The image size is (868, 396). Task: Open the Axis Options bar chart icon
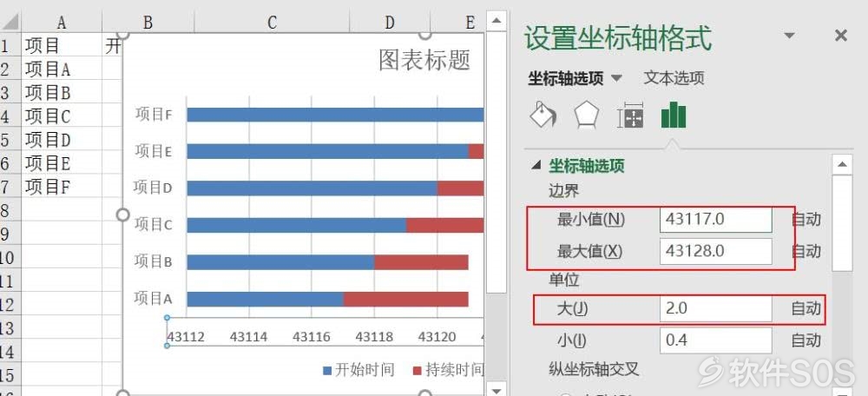point(674,115)
